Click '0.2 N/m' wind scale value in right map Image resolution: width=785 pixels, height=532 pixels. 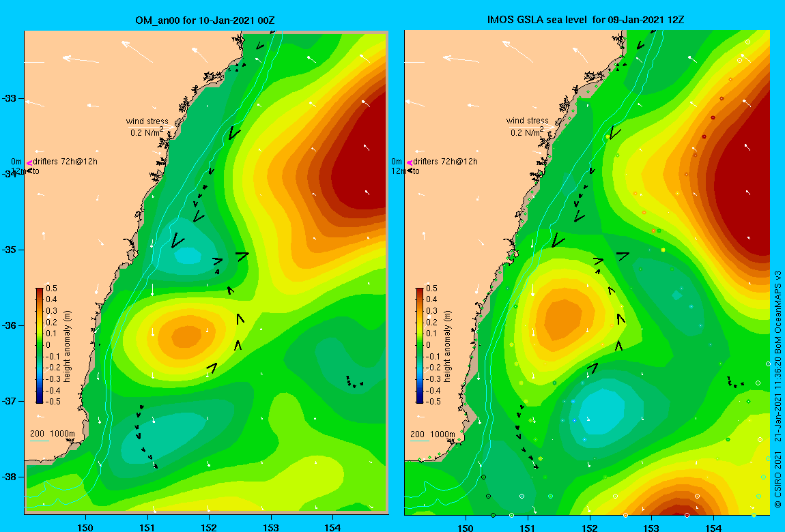tap(527, 132)
